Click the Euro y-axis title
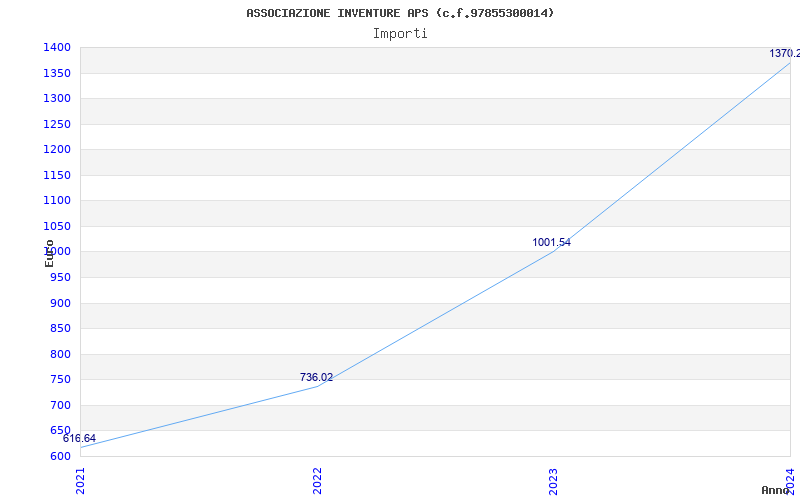Viewport: 800px width, 500px height. 49,254
